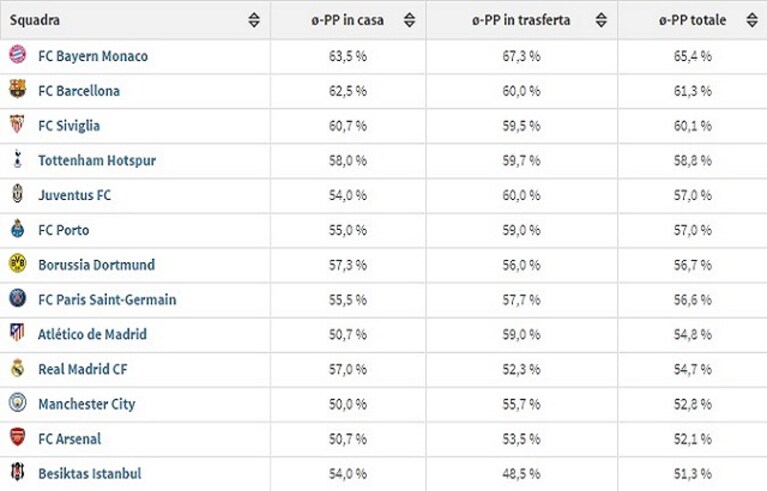The width and height of the screenshot is (767, 491).
Task: Click the Paris Saint-Germain club crest
Action: (18, 298)
